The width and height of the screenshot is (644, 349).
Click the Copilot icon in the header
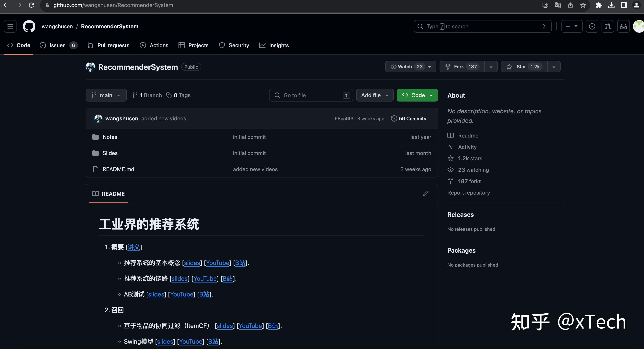[x=592, y=26]
